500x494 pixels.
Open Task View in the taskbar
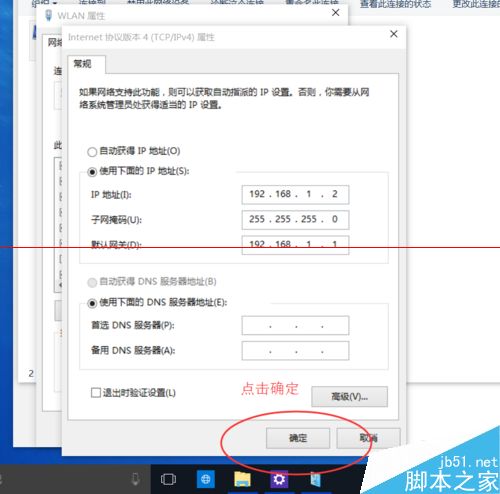click(168, 479)
